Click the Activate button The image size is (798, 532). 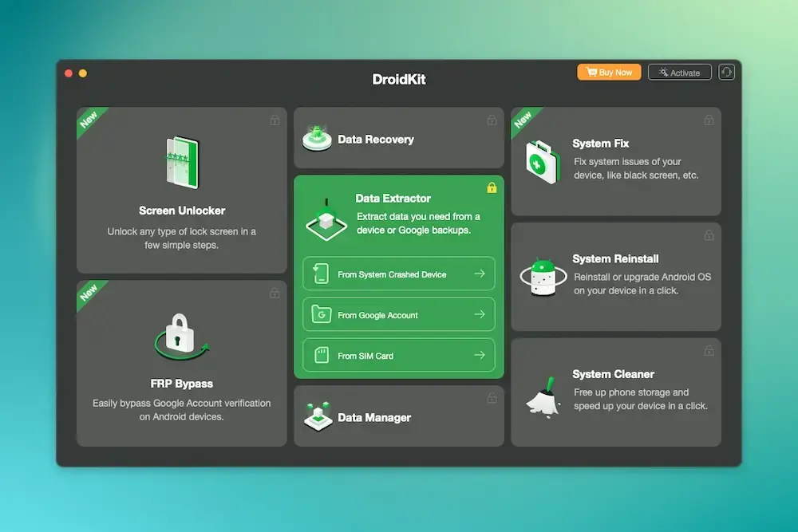pyautogui.click(x=679, y=72)
